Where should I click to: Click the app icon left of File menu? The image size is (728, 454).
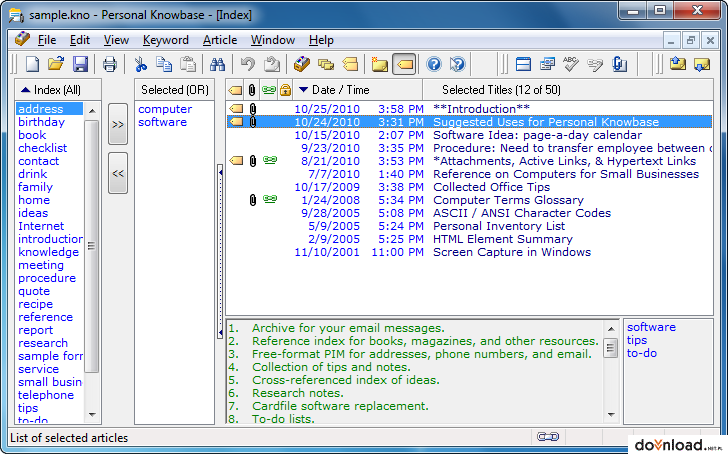[22, 39]
